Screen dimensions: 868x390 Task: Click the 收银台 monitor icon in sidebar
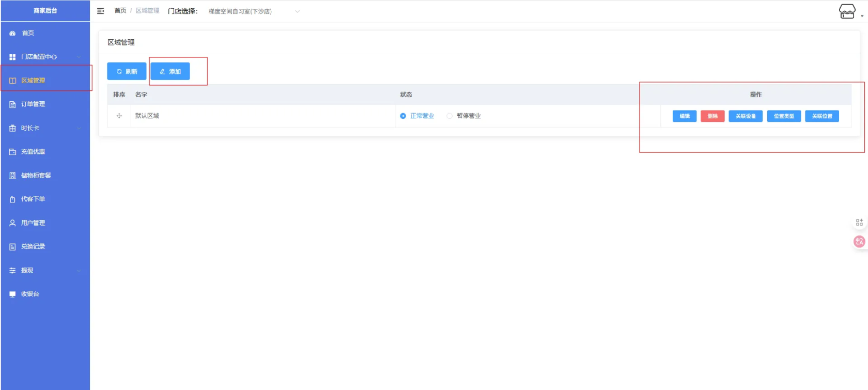(12, 294)
